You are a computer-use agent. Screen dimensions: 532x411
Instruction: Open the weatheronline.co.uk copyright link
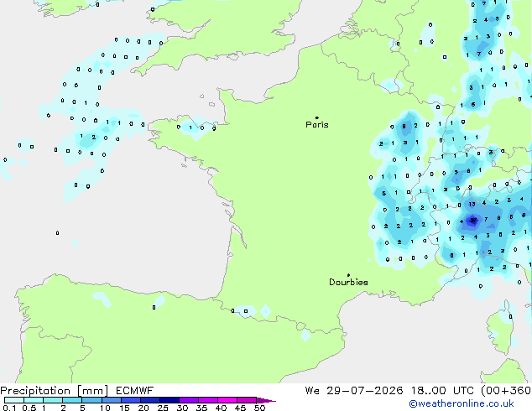462,403
